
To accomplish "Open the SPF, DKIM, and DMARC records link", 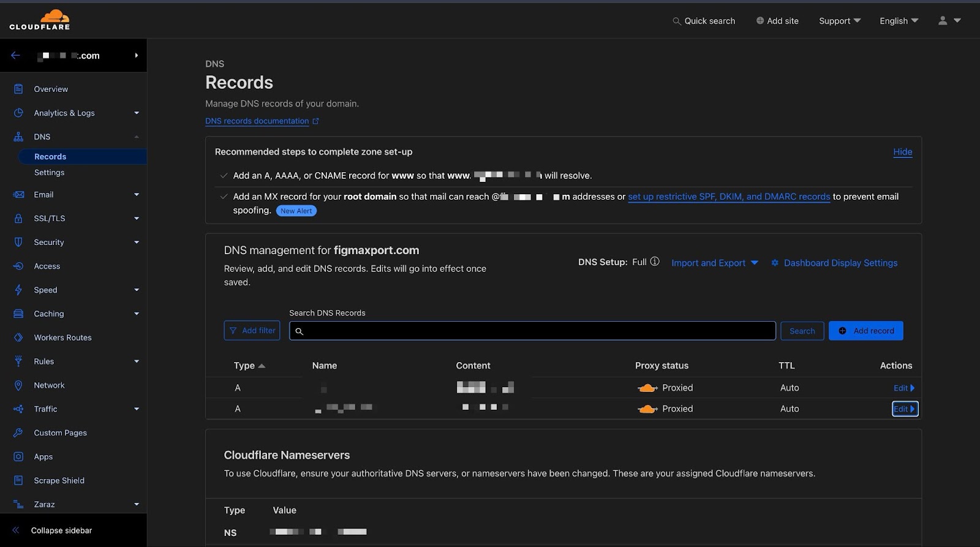I will pos(729,197).
